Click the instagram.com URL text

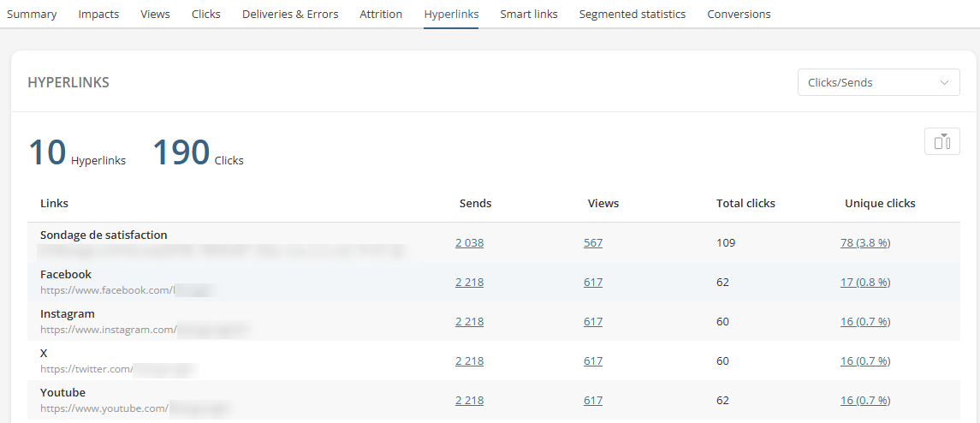click(109, 330)
